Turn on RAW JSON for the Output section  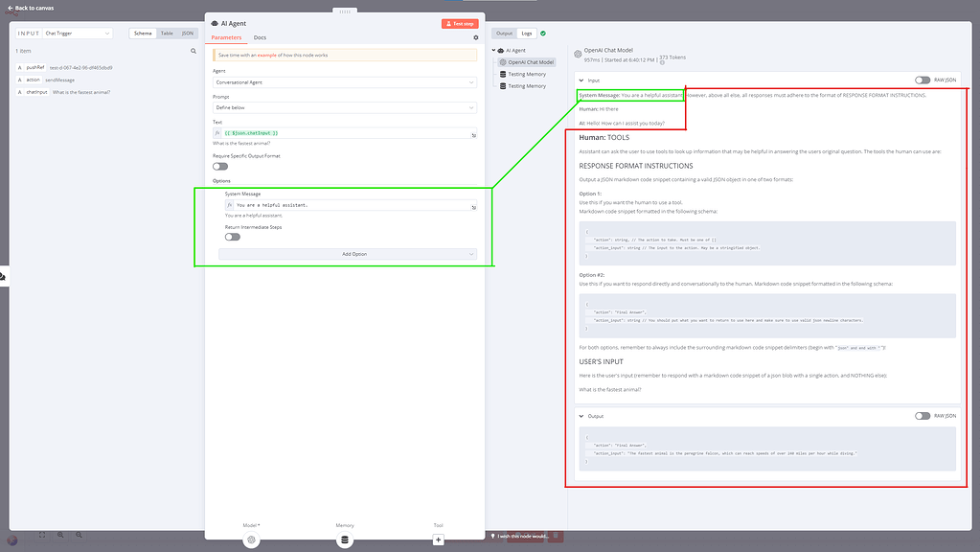(x=923, y=416)
